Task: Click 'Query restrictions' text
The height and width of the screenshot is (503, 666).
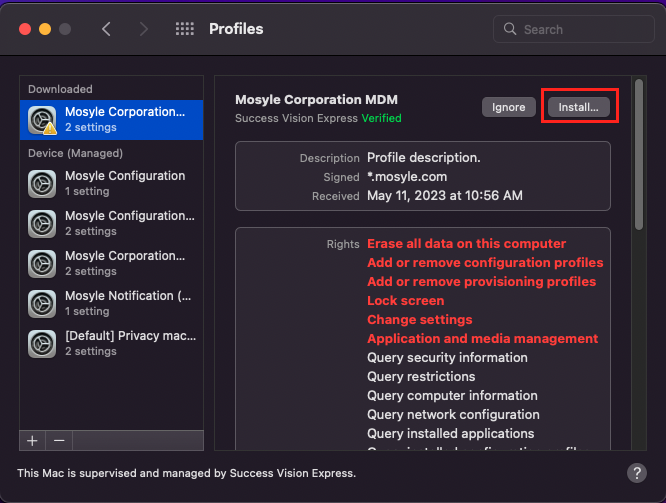Action: pyautogui.click(x=421, y=376)
